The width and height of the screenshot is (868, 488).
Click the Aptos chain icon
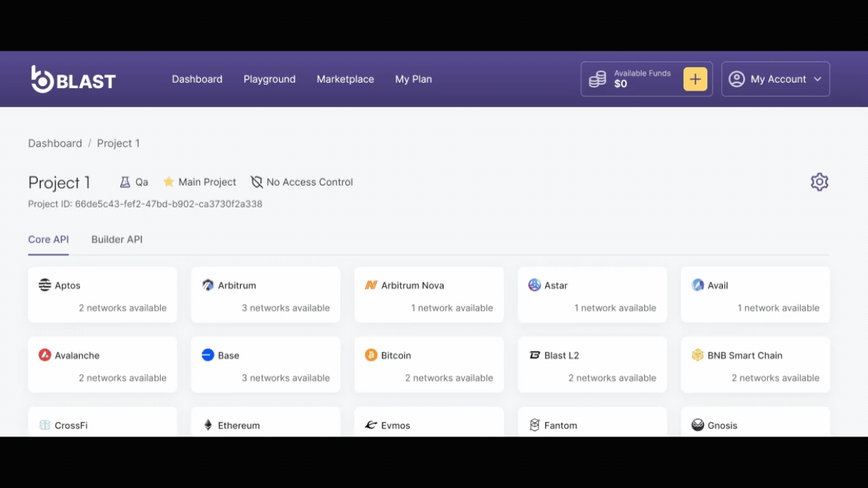point(45,285)
